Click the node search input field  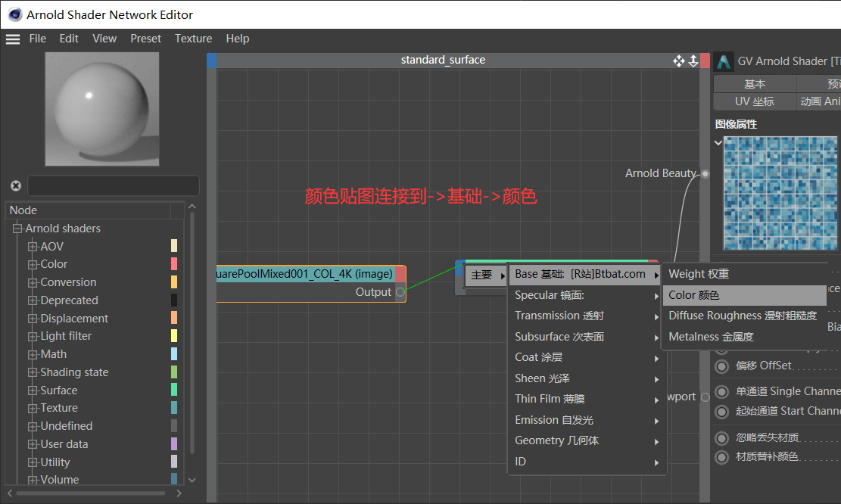(114, 185)
